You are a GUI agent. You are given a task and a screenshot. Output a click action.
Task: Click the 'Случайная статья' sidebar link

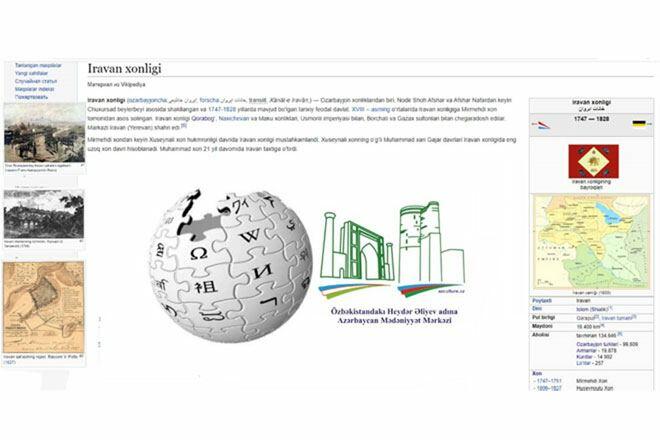[36, 81]
